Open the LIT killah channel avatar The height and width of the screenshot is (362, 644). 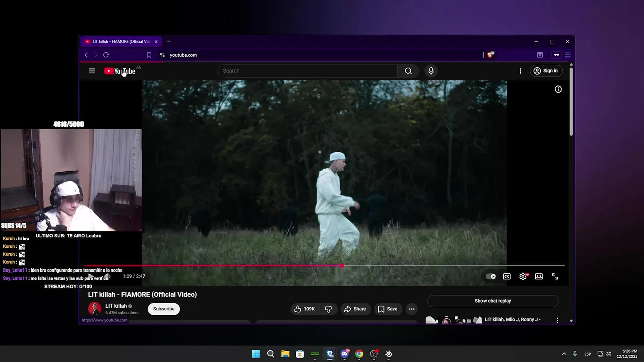[95, 309]
